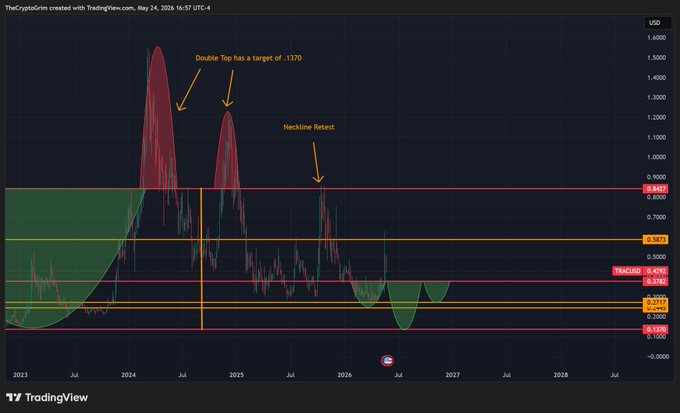
Task: Click the 0.4292 current price tag
Action: click(x=656, y=271)
